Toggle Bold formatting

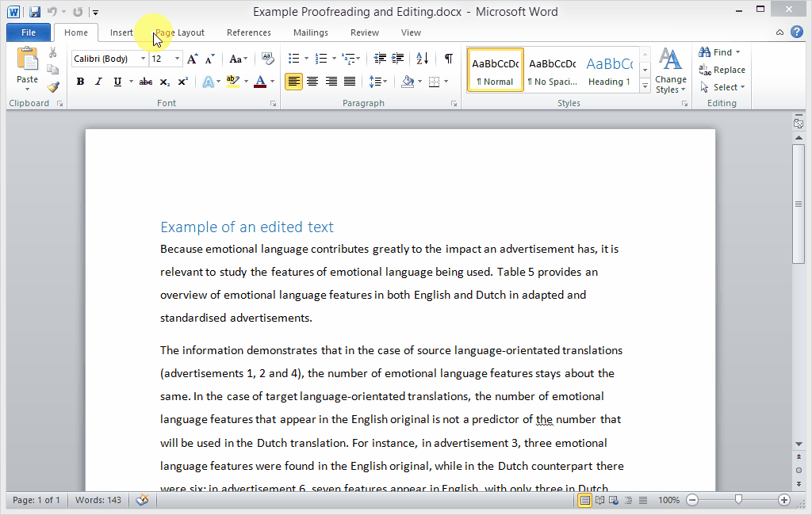coord(80,82)
